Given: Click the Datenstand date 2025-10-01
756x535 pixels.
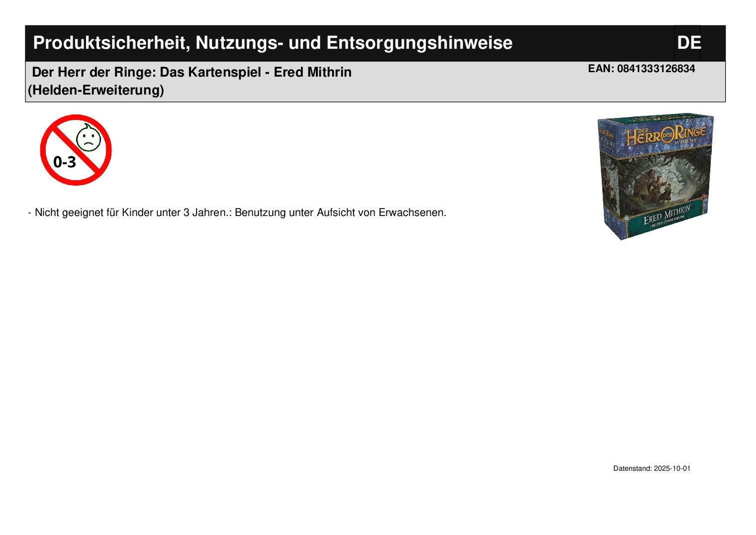Looking at the screenshot, I should (672, 469).
